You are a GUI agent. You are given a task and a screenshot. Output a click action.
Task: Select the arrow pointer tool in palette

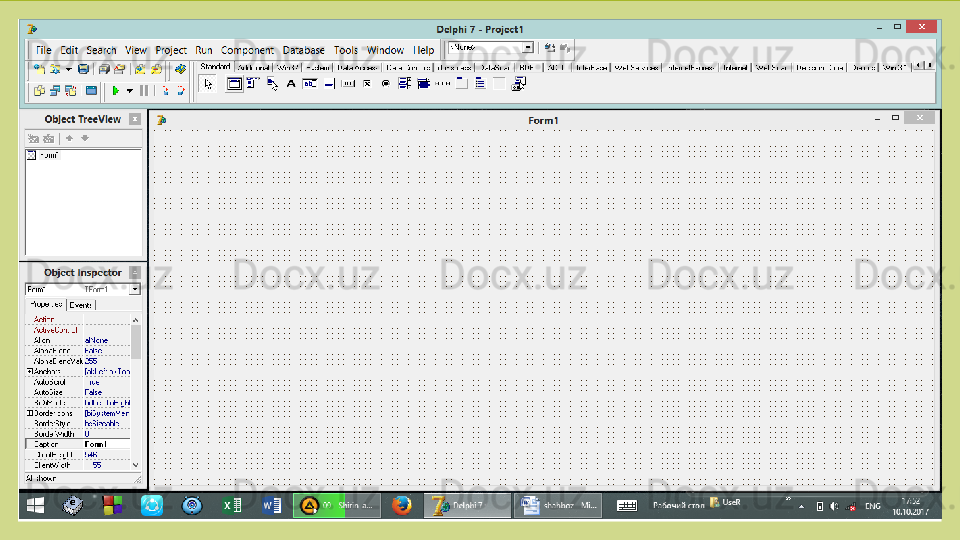208,85
